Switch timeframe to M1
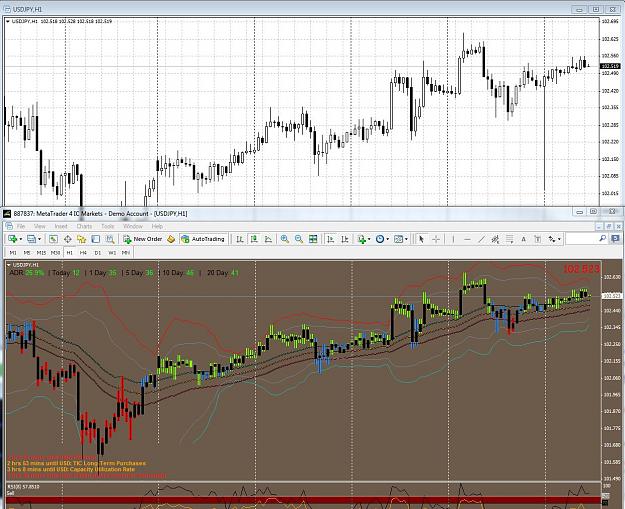The height and width of the screenshot is (509, 625). tap(13, 253)
